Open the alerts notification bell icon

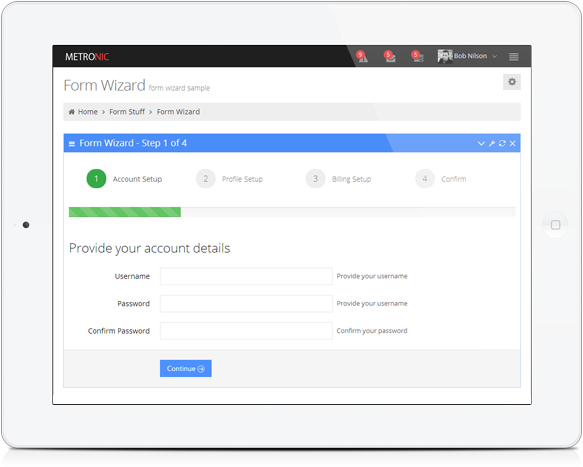point(362,57)
